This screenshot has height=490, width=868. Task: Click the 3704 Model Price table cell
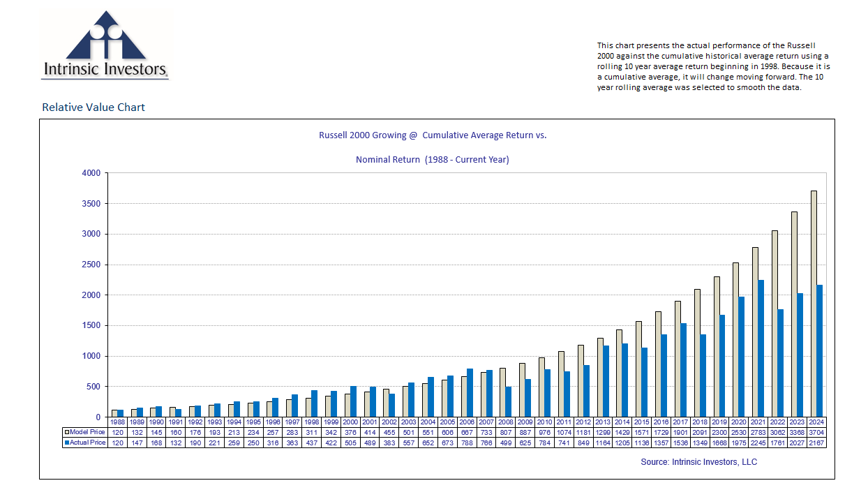click(x=816, y=433)
